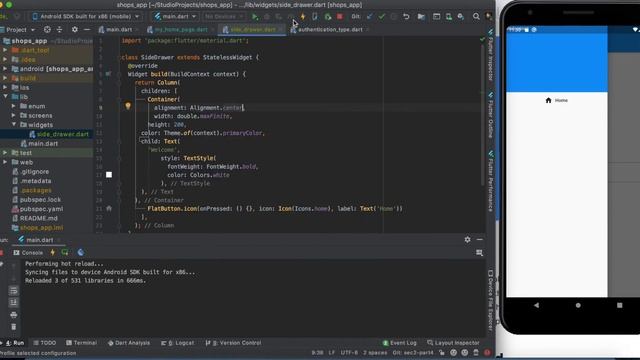Click Git branch sec2-part4 in status bar
The image size is (640, 360).
412,353
